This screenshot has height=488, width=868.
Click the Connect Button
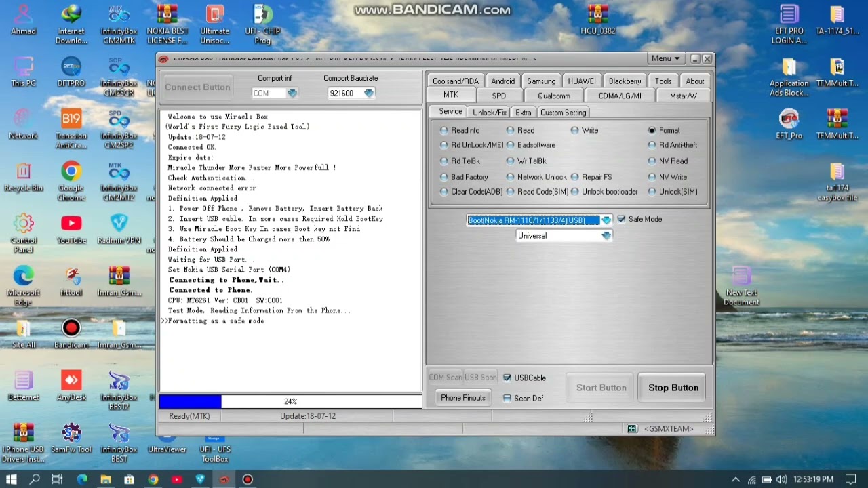point(197,87)
